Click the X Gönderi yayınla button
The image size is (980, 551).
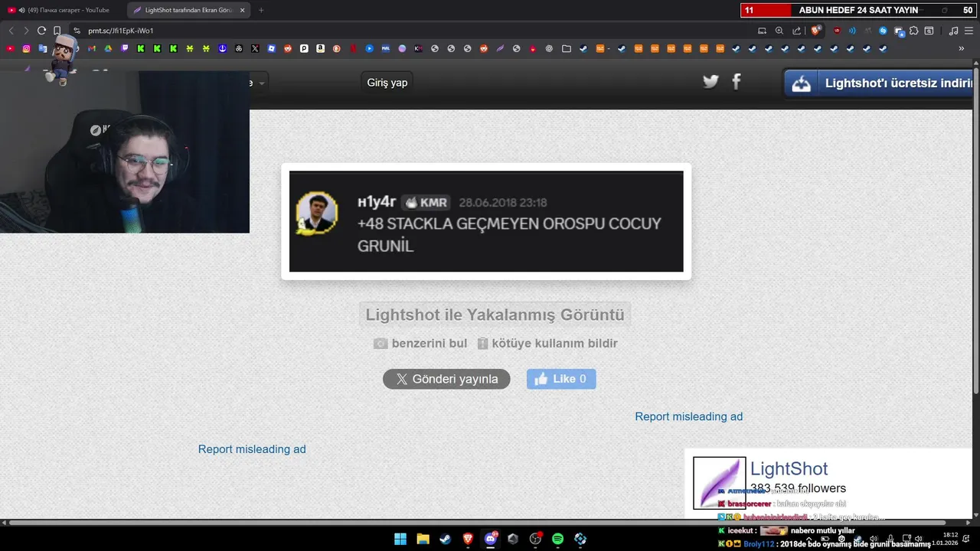446,379
